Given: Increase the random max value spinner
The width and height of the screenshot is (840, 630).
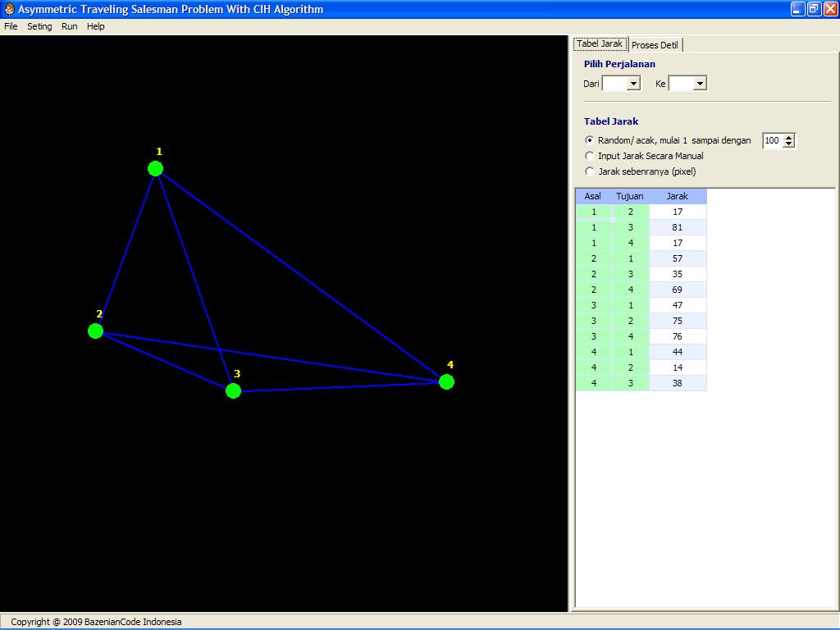Looking at the screenshot, I should 789,137.
